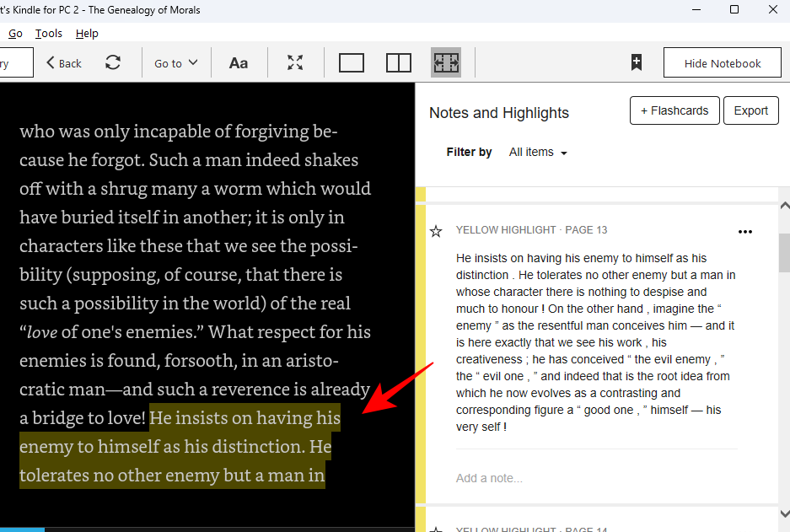The width and height of the screenshot is (790, 532).
Task: Open the Go menu
Action: click(15, 34)
